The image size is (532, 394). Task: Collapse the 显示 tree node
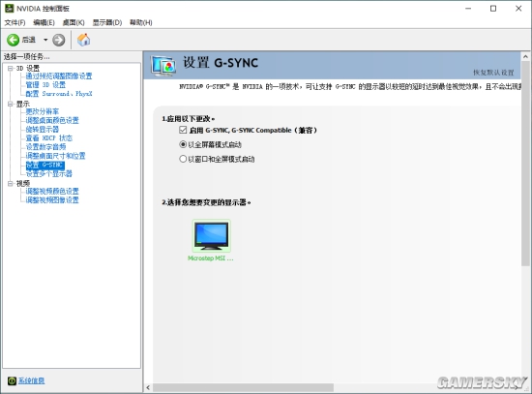[x=11, y=104]
